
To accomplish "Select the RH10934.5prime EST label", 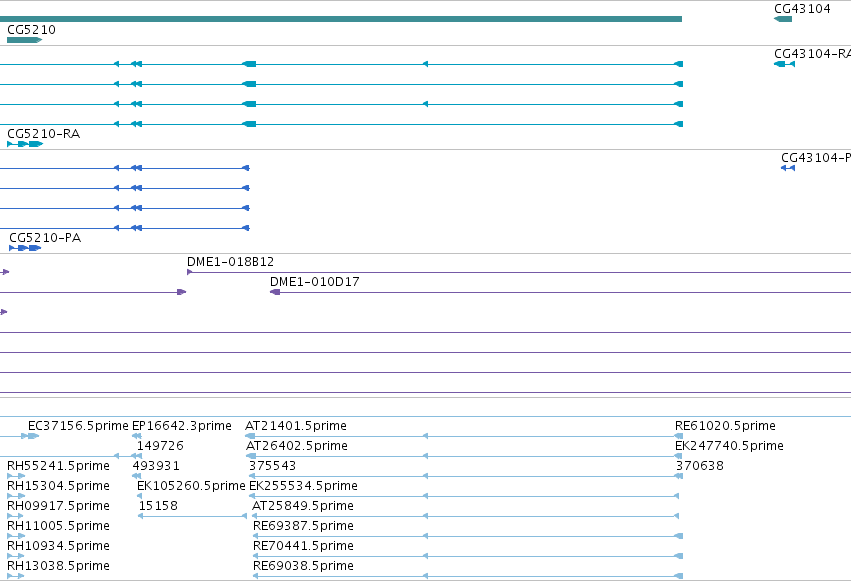I will [x=58, y=546].
